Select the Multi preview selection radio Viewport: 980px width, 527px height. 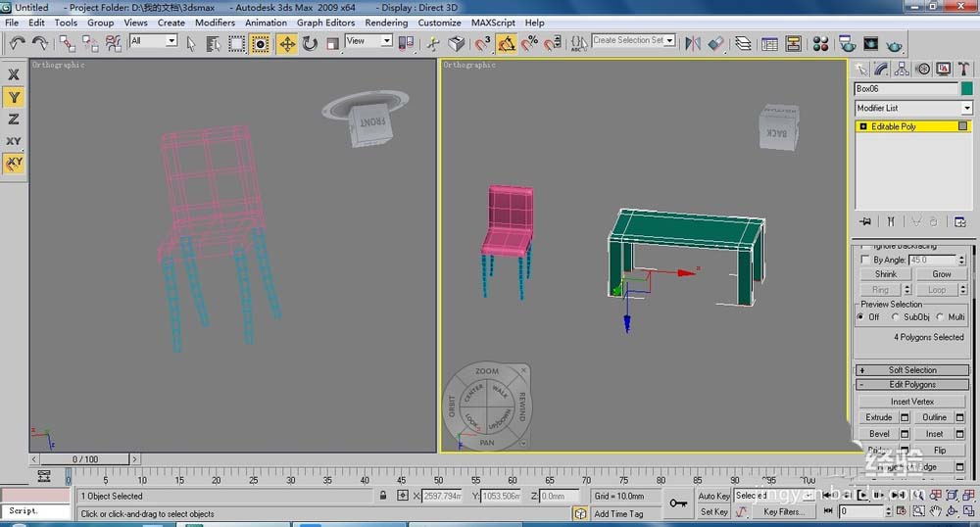(940, 316)
